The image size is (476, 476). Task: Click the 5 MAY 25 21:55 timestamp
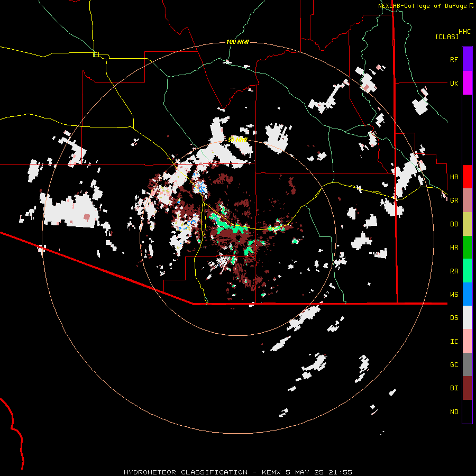319,472
